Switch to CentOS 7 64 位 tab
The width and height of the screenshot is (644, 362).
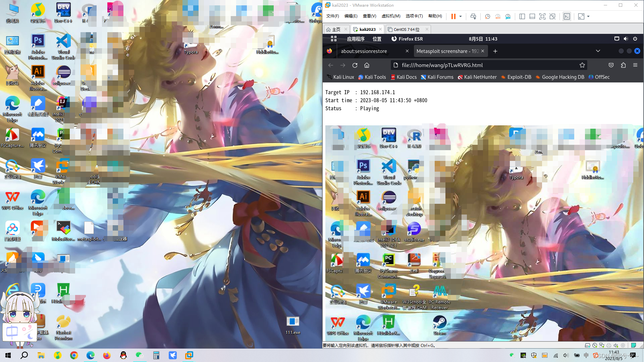pyautogui.click(x=406, y=29)
